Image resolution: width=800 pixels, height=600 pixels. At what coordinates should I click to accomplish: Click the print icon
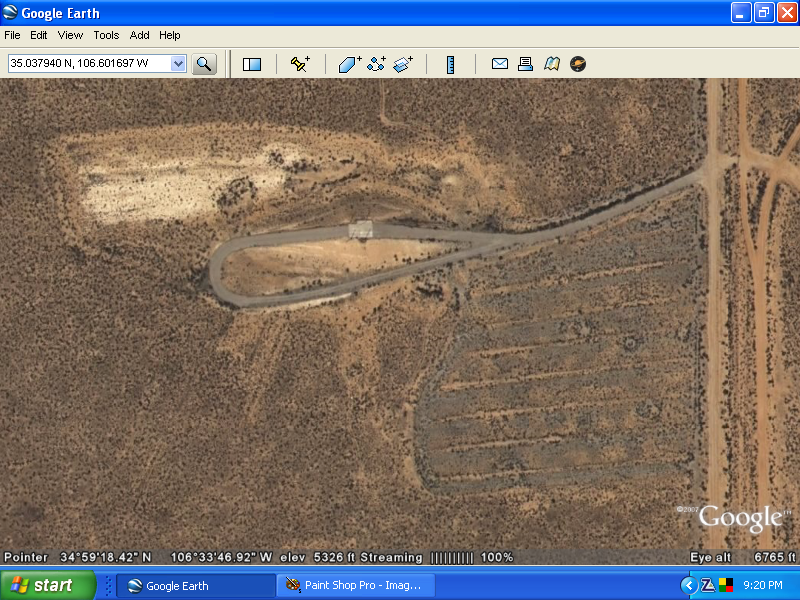point(525,64)
